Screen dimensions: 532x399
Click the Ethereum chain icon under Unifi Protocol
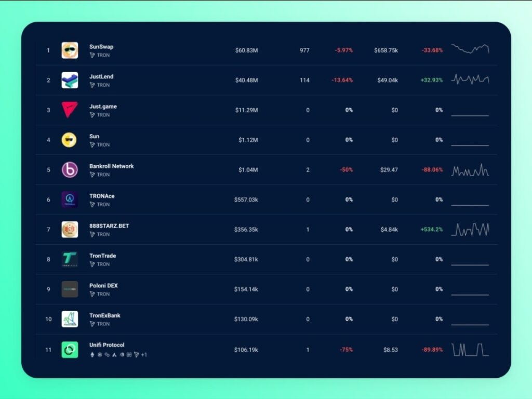pos(92,354)
